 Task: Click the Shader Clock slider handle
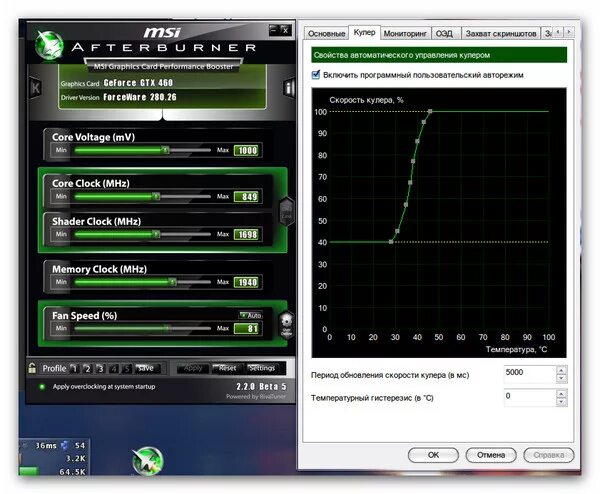(156, 234)
